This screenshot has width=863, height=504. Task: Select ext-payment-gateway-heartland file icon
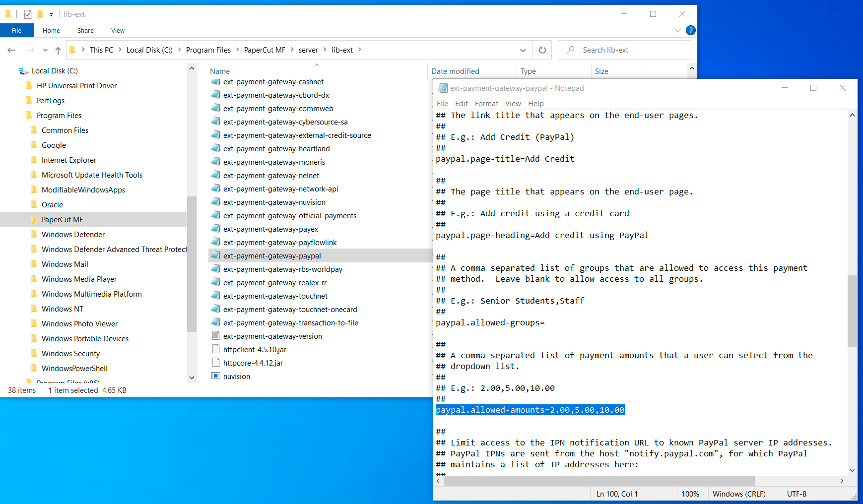[x=215, y=149]
